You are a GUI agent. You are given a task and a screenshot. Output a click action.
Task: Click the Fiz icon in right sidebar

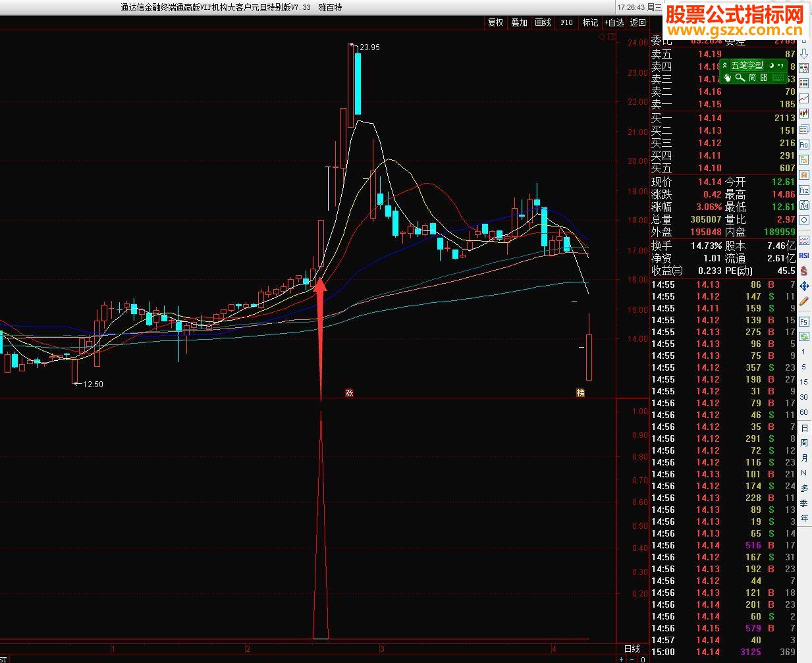pos(804,190)
